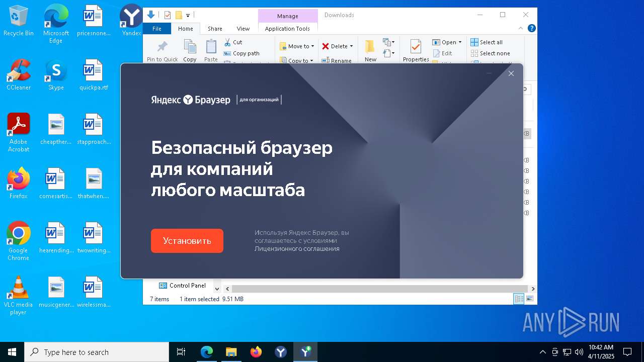Viewport: 644px width, 362px height.
Task: Click the volume icon in system tray
Action: click(579, 352)
